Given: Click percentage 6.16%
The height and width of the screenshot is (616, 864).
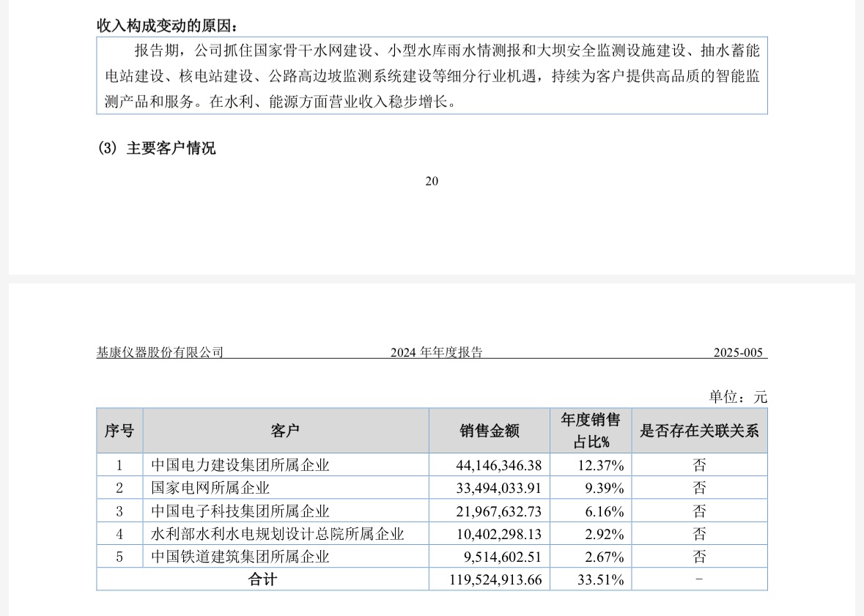Looking at the screenshot, I should click(x=605, y=511).
